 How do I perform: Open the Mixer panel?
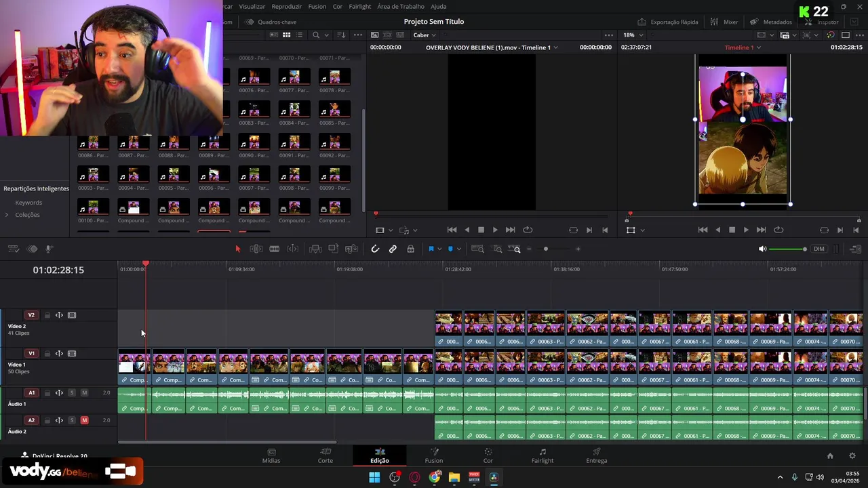[x=724, y=22]
